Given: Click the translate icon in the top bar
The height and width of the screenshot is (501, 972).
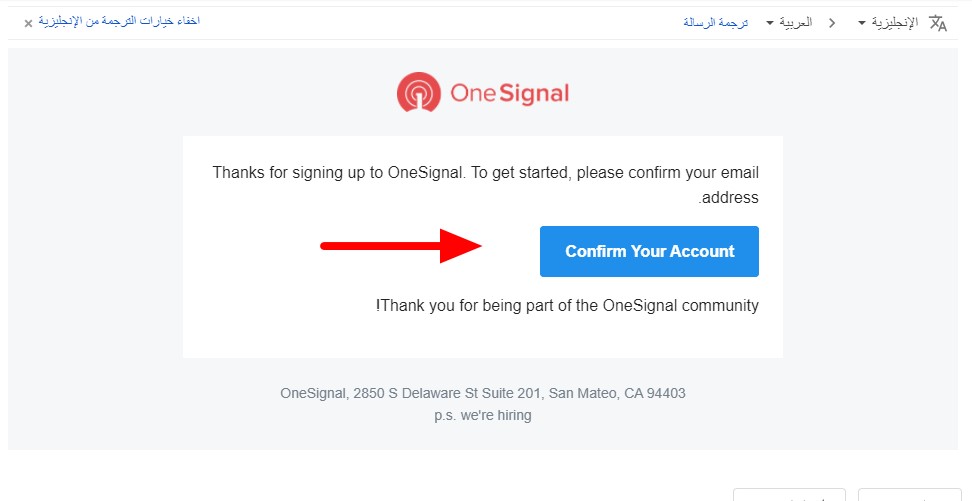Looking at the screenshot, I should (x=937, y=22).
